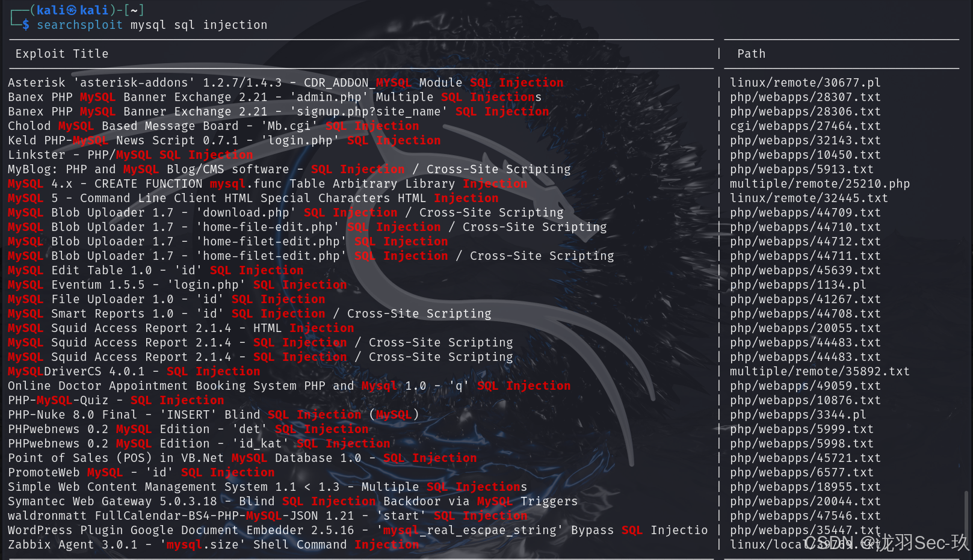Click PHPwebnews 0.2 'det' SQL Injection title
The image size is (973, 560).
click(188, 429)
